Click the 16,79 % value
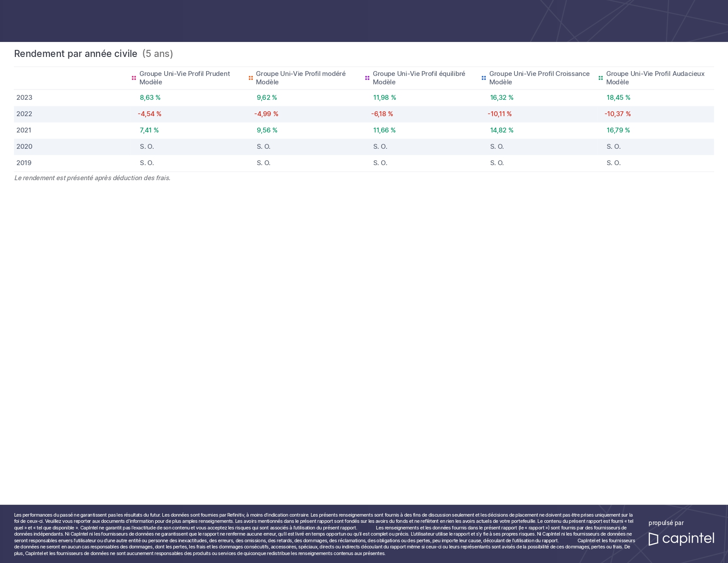The image size is (728, 563). (x=618, y=130)
